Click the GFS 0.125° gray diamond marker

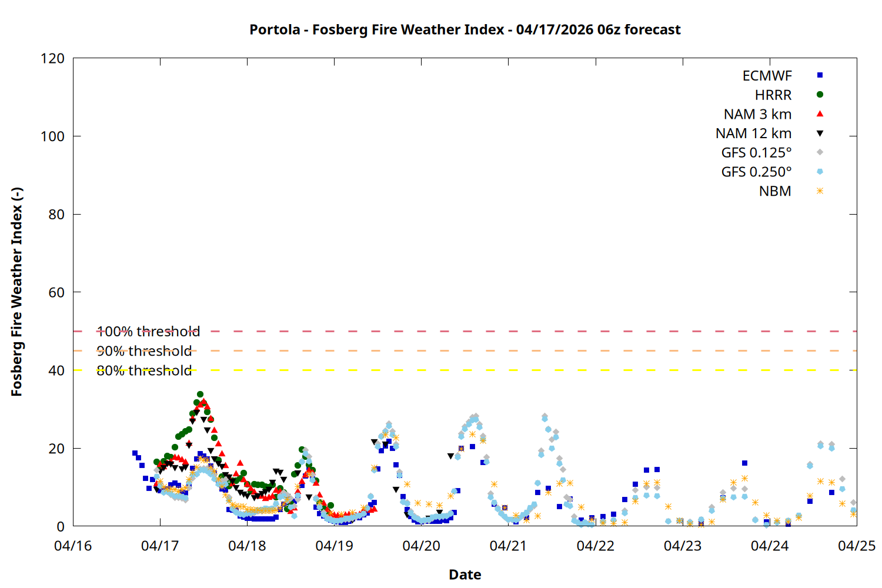820,152
